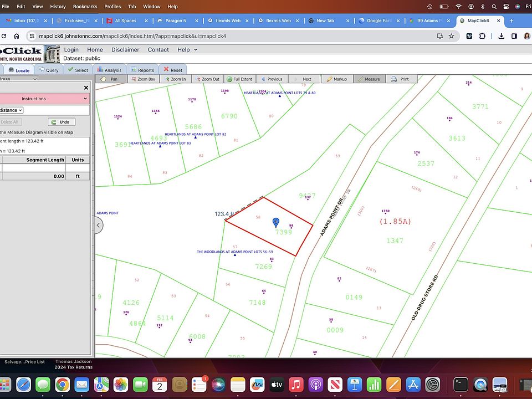Toggle the Measure ruler tool

point(369,79)
